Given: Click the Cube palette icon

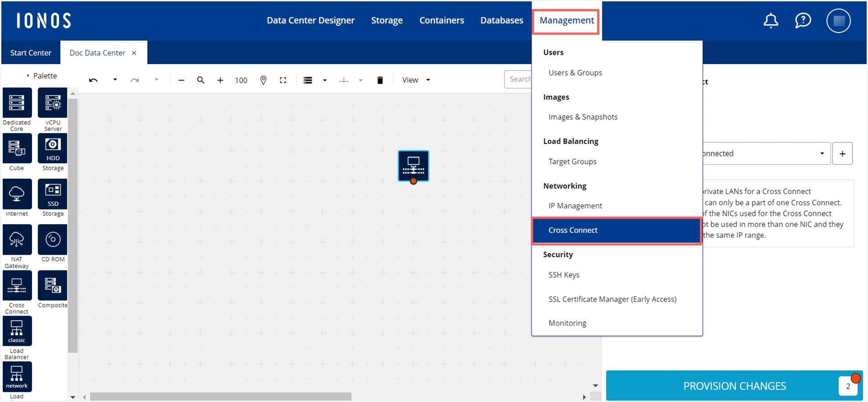Looking at the screenshot, I should [17, 149].
